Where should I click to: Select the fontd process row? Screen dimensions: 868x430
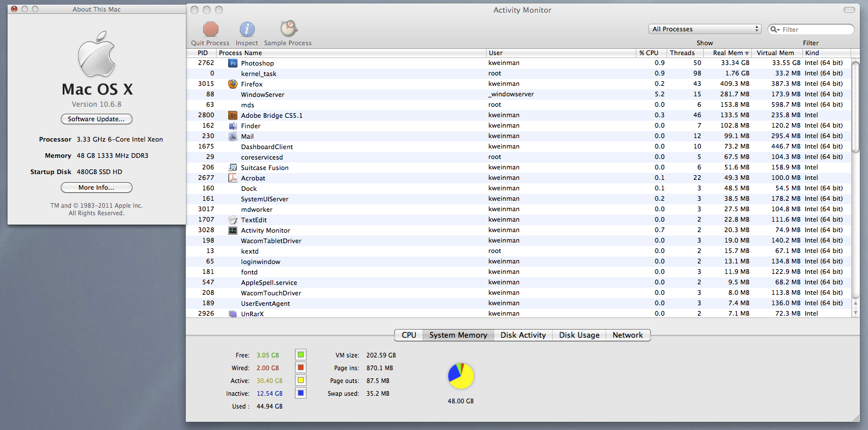click(x=518, y=272)
